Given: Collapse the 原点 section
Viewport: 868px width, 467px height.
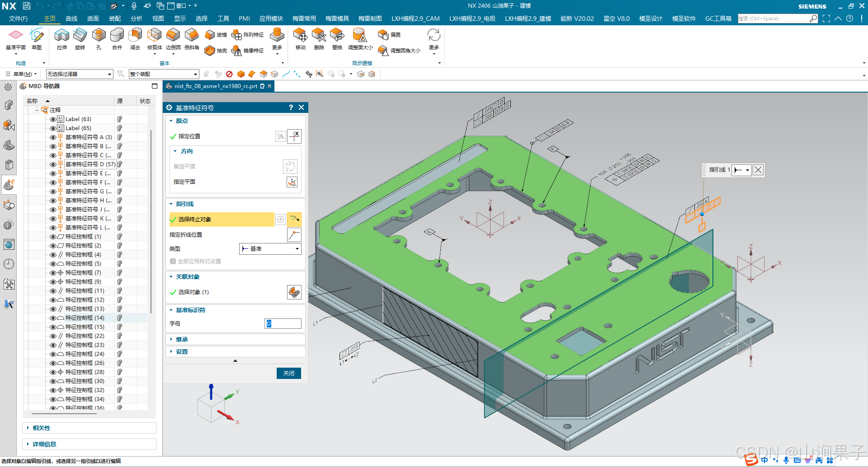Looking at the screenshot, I should [171, 121].
